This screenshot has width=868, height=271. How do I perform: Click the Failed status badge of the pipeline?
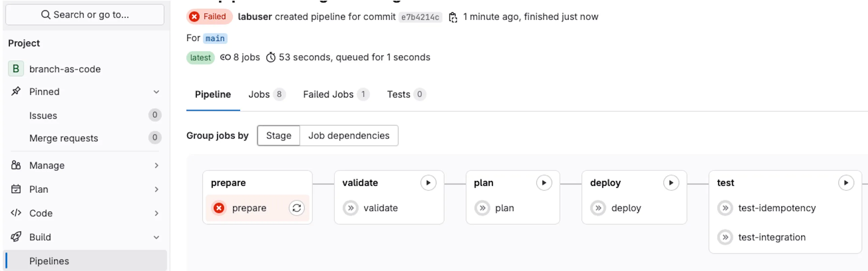209,16
